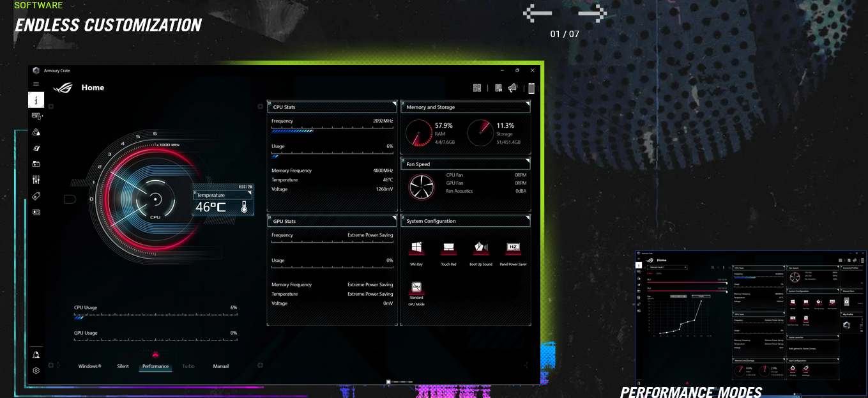Select the Home info icon in sidebar
Screen dimensions: 868x398
[x=36, y=100]
